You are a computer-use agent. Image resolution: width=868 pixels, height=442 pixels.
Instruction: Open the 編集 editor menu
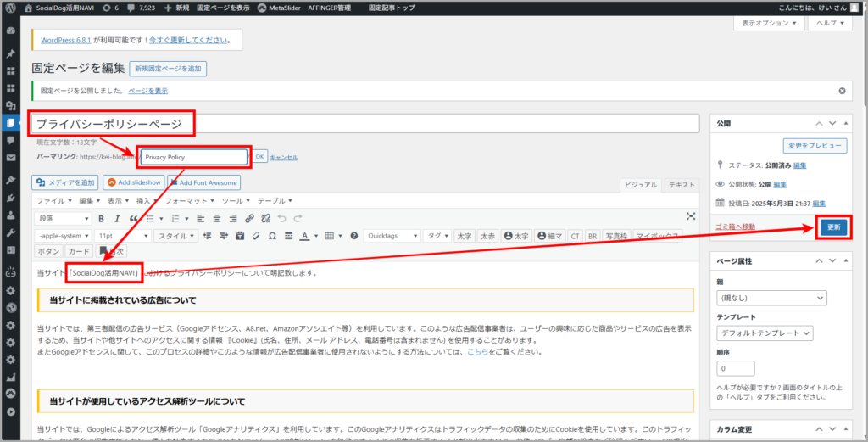[x=89, y=200]
